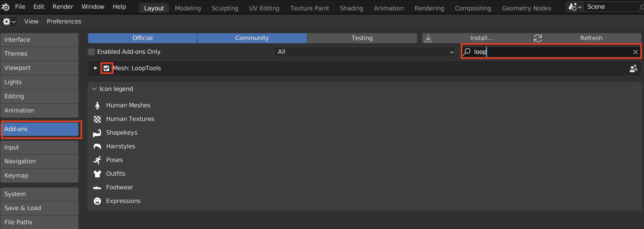Image resolution: width=644 pixels, height=229 pixels.
Task: Open the Edit menu
Action: [x=39, y=7]
